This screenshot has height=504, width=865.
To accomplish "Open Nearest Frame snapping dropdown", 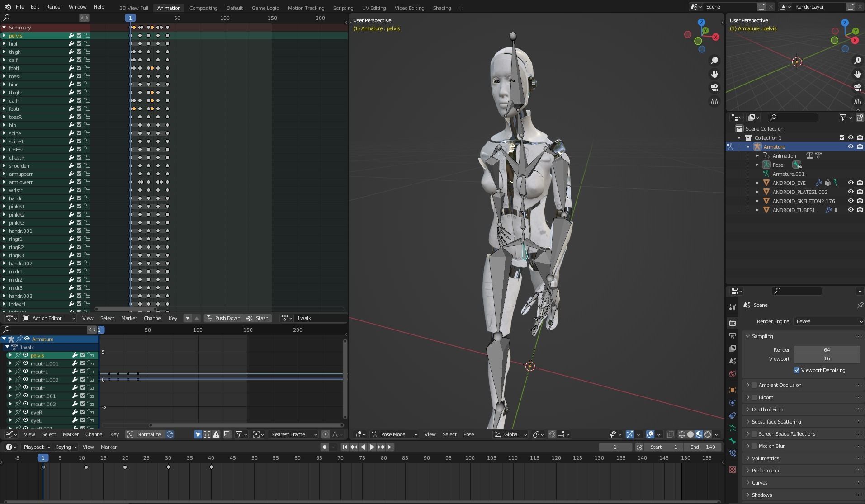I will pos(293,434).
